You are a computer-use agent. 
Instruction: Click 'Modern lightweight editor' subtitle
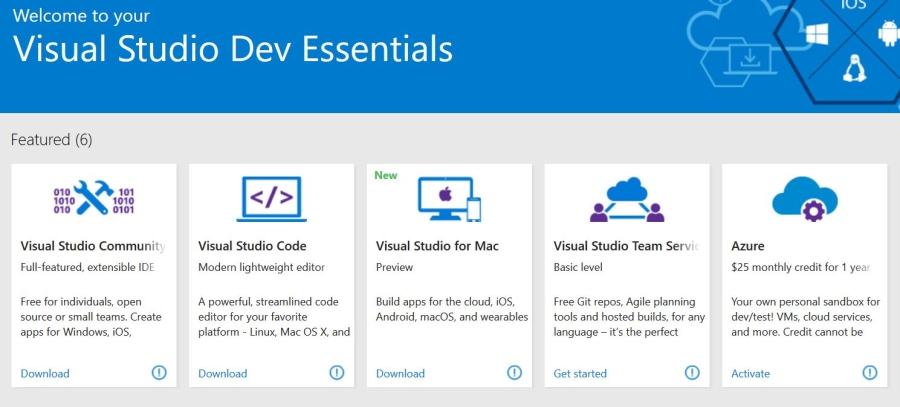(x=262, y=267)
